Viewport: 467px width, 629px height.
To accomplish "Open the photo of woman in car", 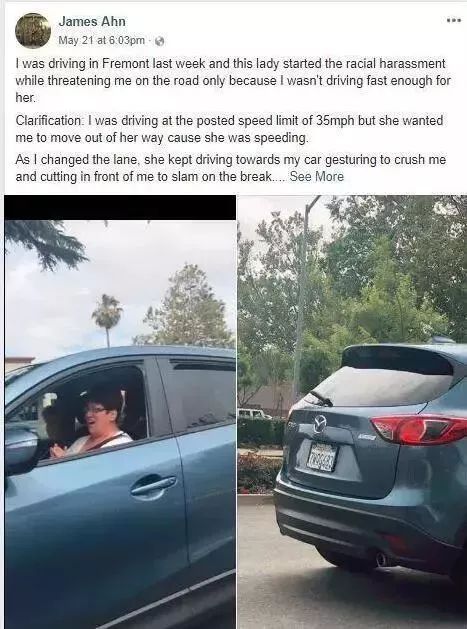I will point(120,412).
